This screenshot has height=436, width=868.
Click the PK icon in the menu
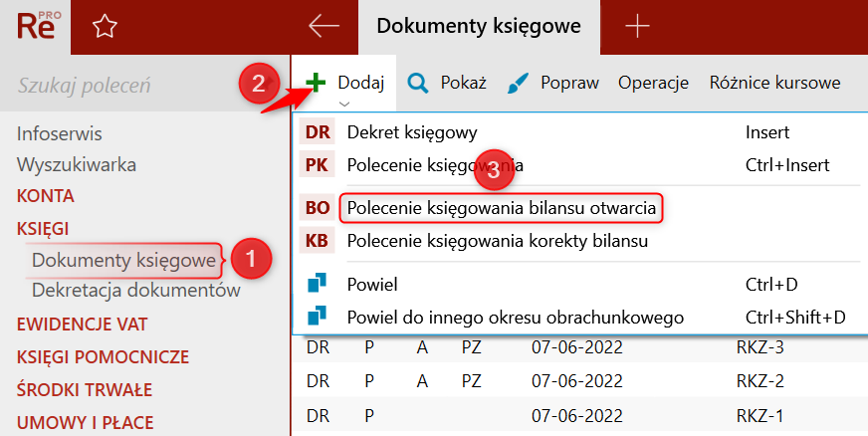pos(317,165)
